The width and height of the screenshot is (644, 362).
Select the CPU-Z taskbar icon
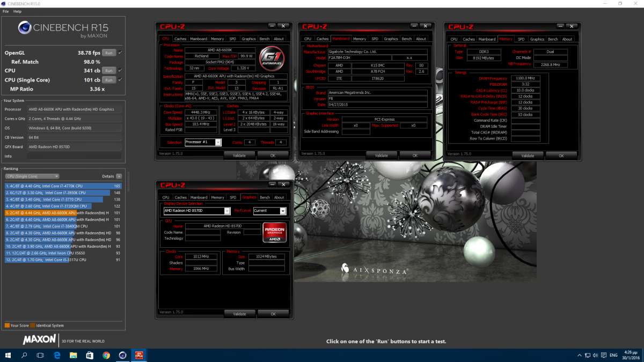point(139,355)
